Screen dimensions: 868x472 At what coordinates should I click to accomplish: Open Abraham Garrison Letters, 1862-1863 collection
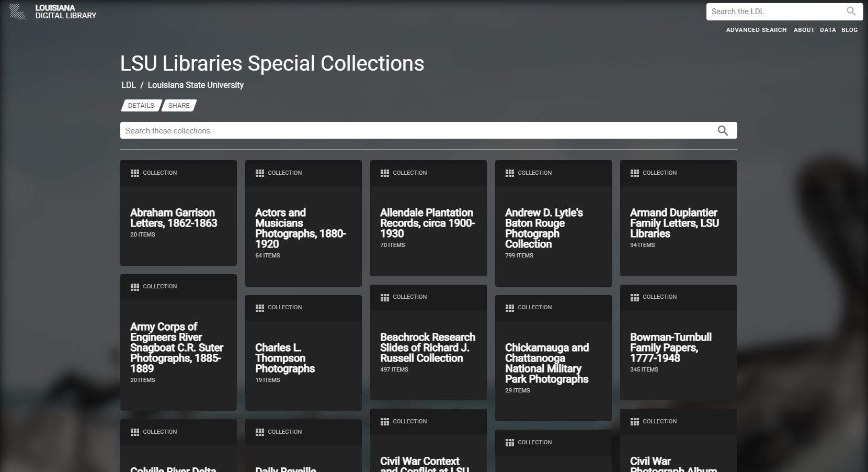click(x=174, y=218)
